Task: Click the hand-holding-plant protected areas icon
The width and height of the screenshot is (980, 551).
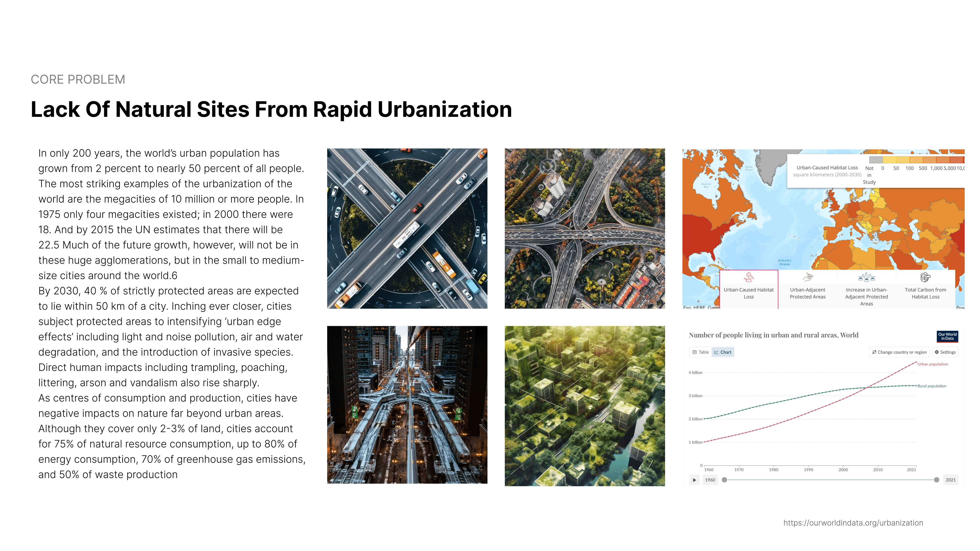Action: [x=807, y=277]
